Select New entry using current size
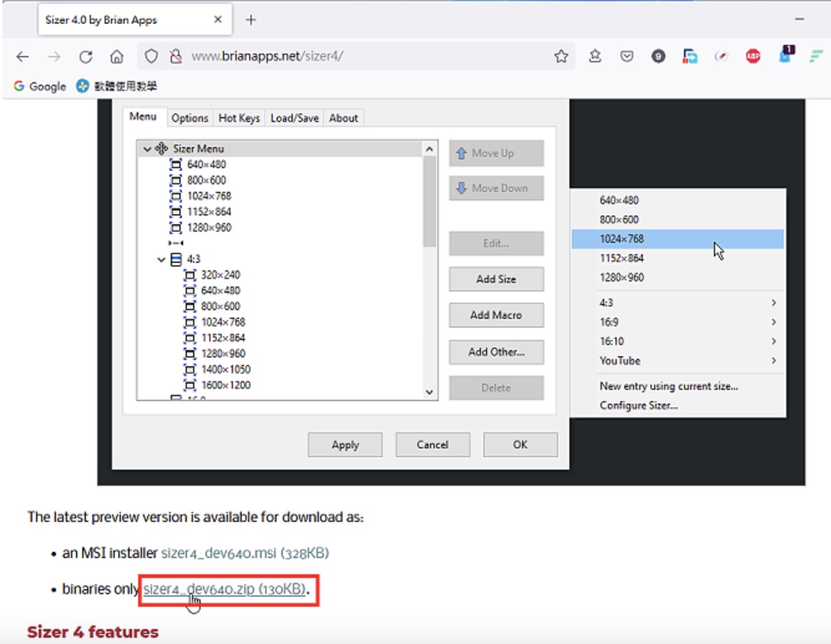The width and height of the screenshot is (831, 644). click(x=669, y=386)
